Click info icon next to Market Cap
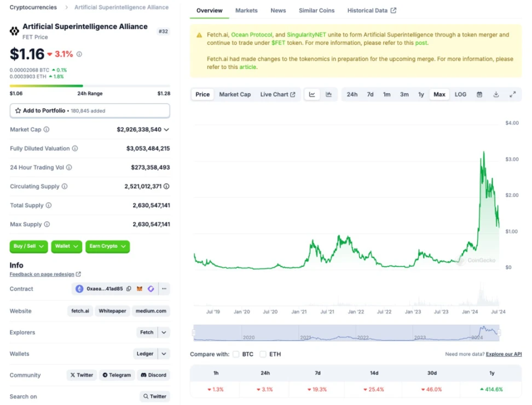This screenshot has width=532, height=405. pyautogui.click(x=47, y=130)
